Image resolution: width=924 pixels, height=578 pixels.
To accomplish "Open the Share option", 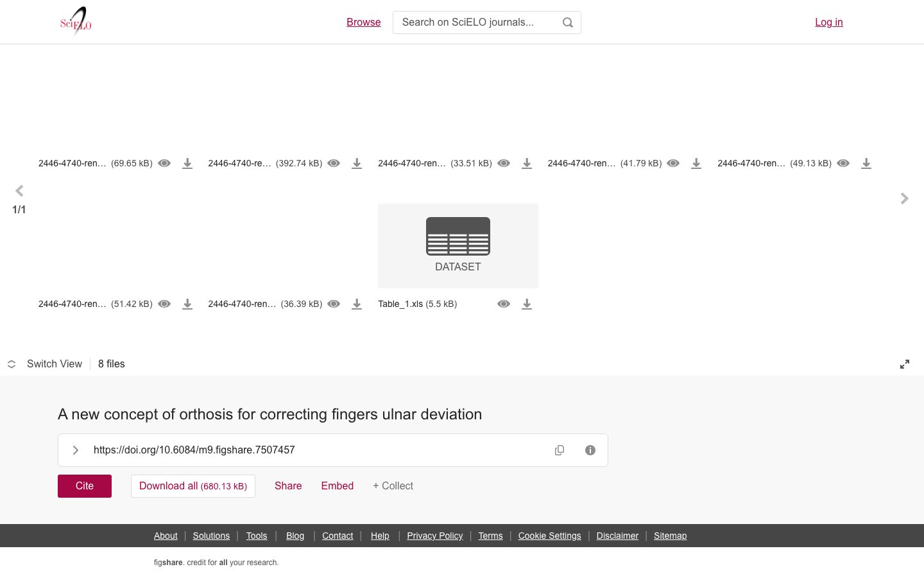I will (288, 486).
